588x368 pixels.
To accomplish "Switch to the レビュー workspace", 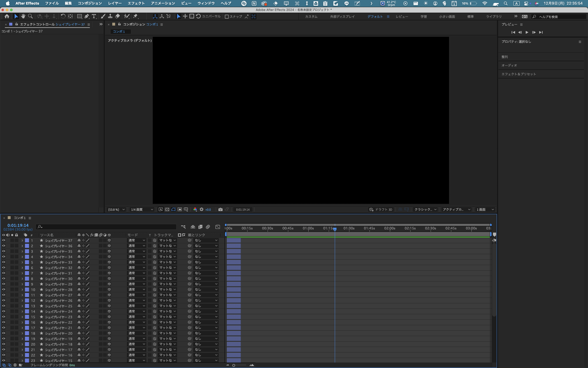I will pyautogui.click(x=402, y=17).
